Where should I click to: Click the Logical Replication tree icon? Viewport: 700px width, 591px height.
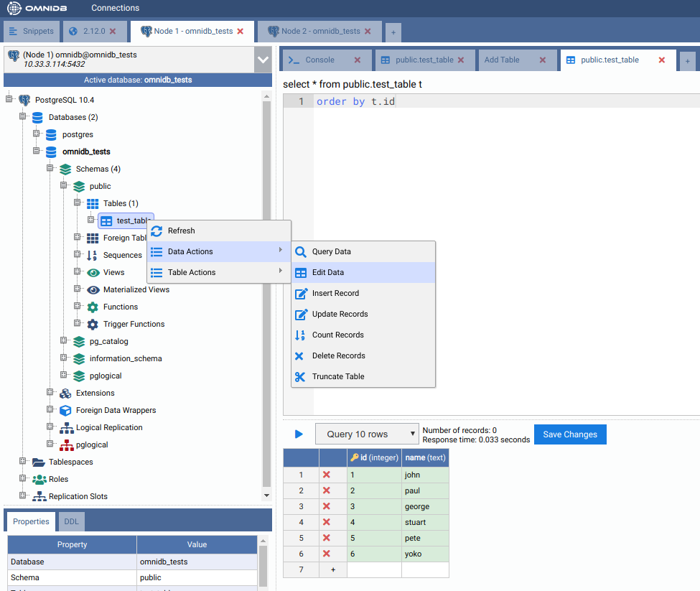(x=66, y=427)
